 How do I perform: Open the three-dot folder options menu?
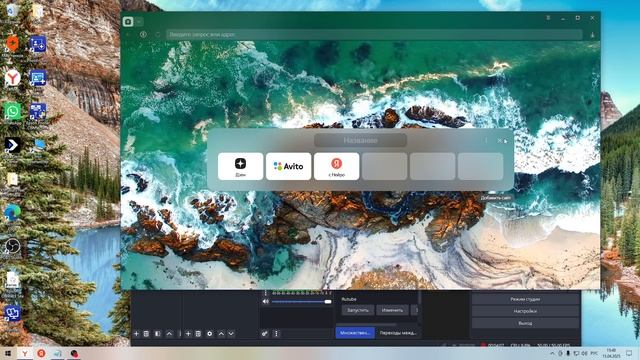(486, 140)
